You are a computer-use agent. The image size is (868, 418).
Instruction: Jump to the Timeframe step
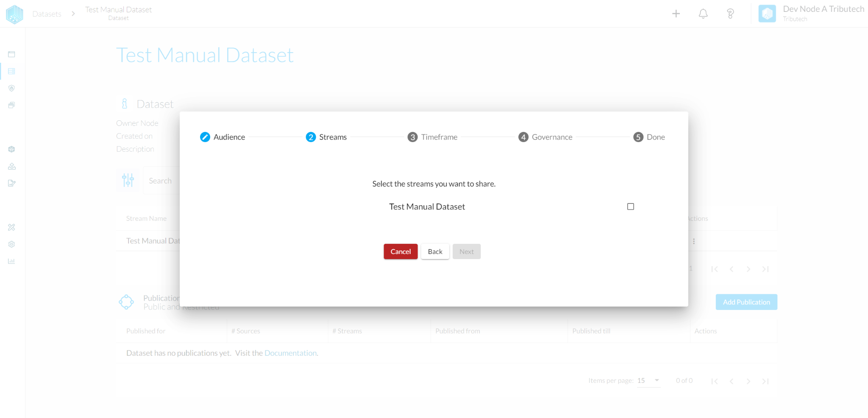coord(432,137)
